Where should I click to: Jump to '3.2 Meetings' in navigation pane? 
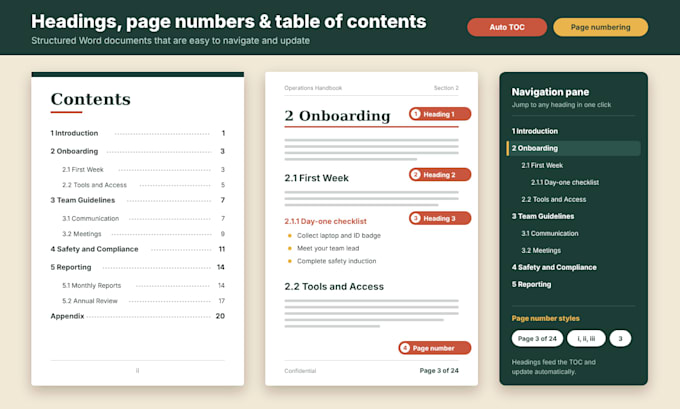click(x=541, y=250)
